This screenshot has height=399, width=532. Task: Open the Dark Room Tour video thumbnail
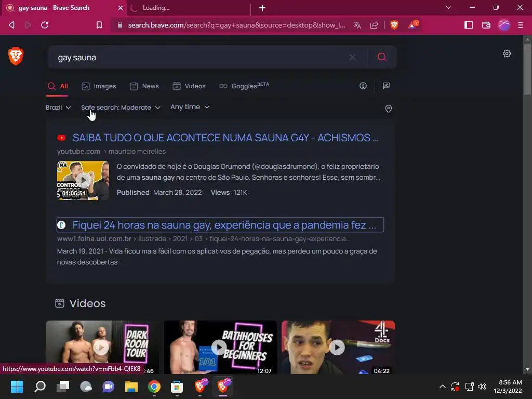102,347
